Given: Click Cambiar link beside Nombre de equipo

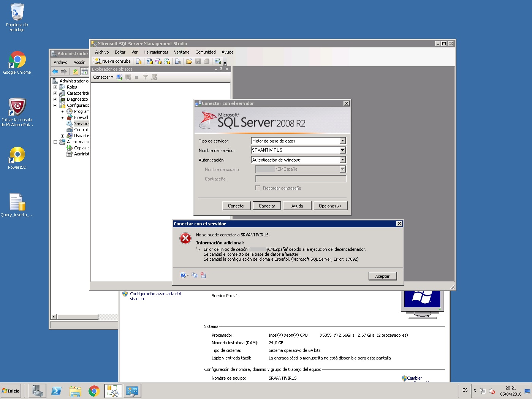Looking at the screenshot, I should coord(415,378).
